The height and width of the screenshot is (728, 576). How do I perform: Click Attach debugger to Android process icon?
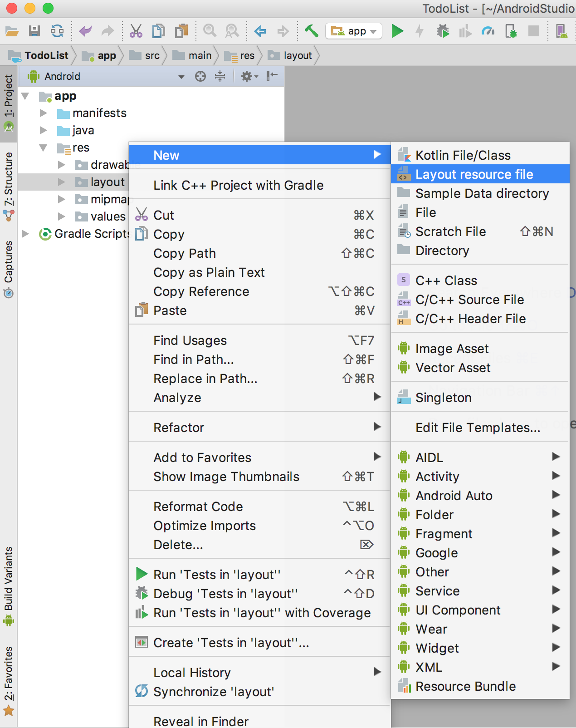(x=511, y=31)
